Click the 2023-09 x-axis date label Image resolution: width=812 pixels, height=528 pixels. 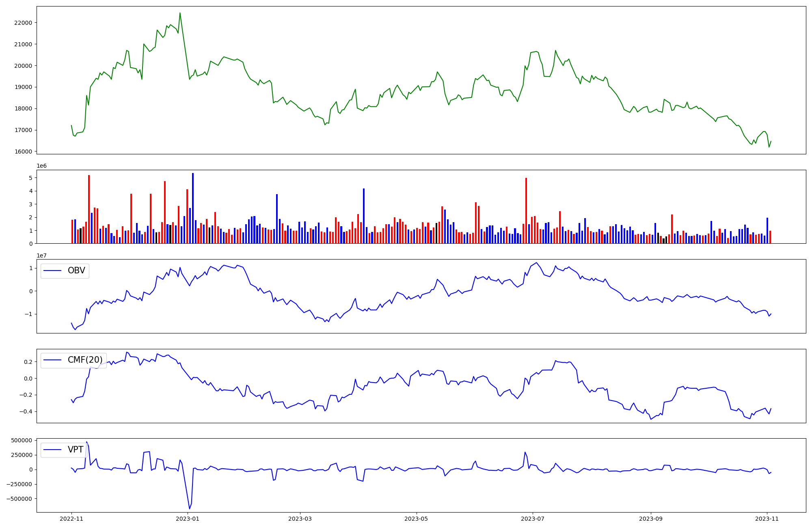(x=651, y=519)
